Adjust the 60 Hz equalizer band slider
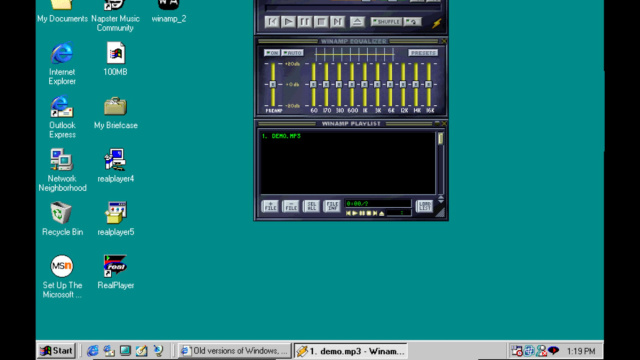The height and width of the screenshot is (360, 640). [313, 84]
